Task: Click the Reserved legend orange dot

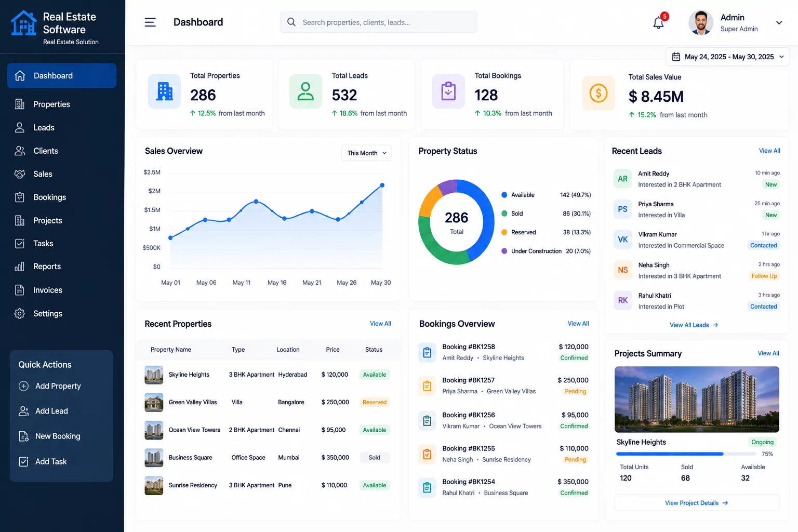Action: coord(504,232)
